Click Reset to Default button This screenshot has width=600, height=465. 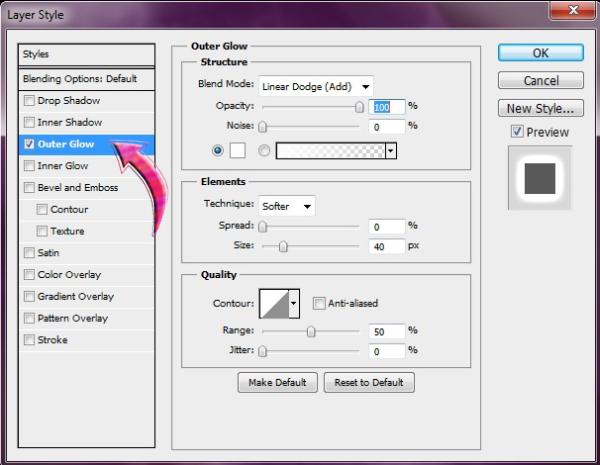pos(369,382)
